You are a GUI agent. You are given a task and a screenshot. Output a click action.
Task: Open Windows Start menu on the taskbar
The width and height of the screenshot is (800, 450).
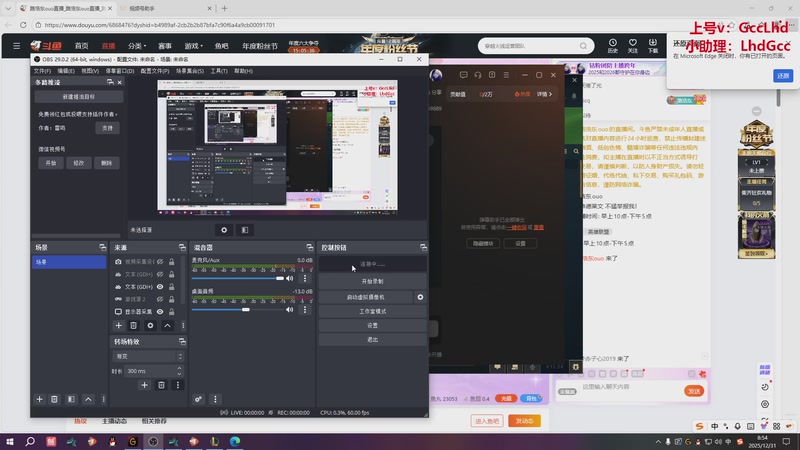[x=10, y=441]
